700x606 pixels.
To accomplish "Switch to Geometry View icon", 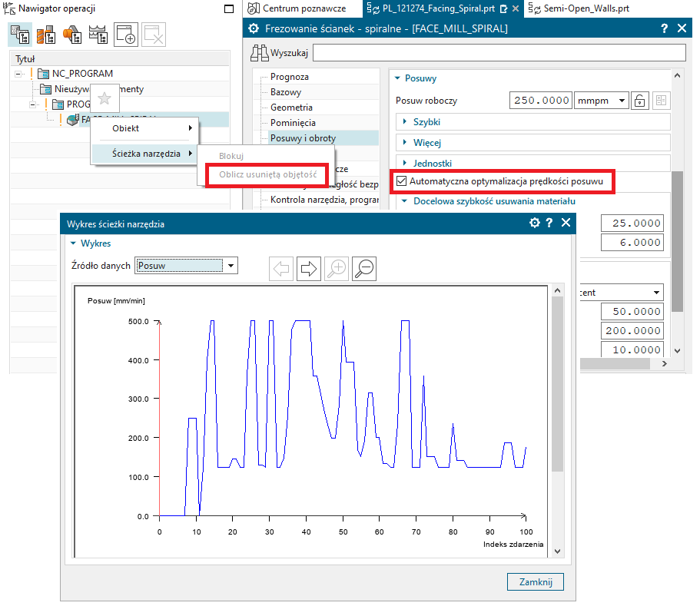I will pos(72,35).
